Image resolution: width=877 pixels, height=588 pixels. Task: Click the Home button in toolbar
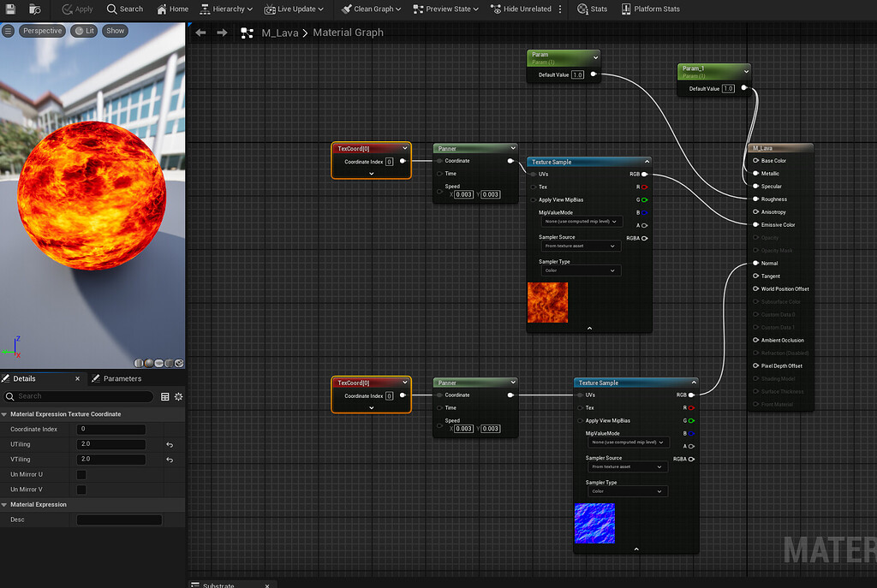[x=172, y=9]
